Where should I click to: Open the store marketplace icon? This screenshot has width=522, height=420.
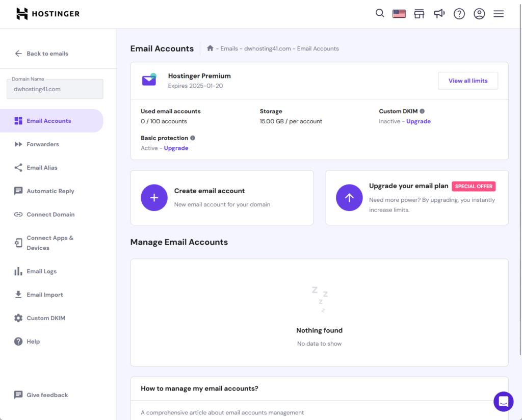(x=419, y=14)
